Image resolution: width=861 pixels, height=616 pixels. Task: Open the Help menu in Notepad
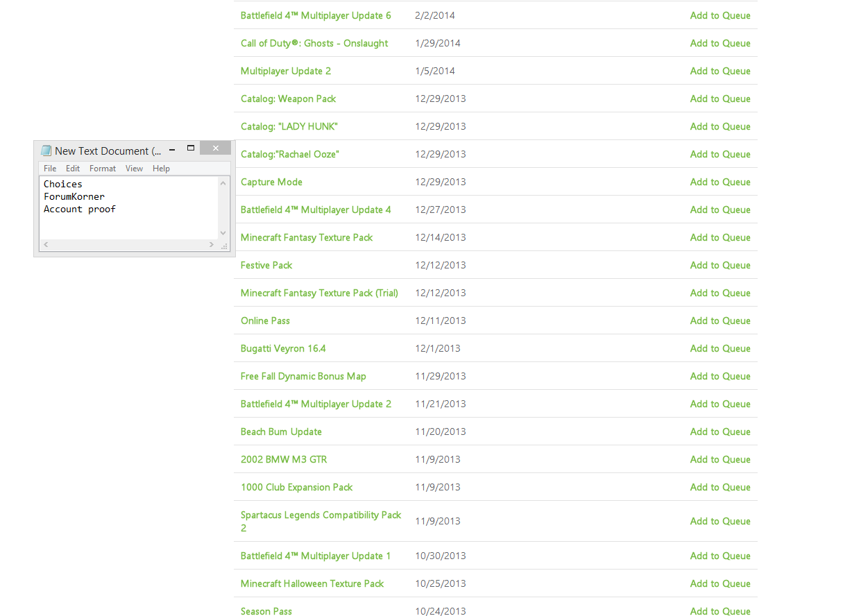(x=161, y=169)
